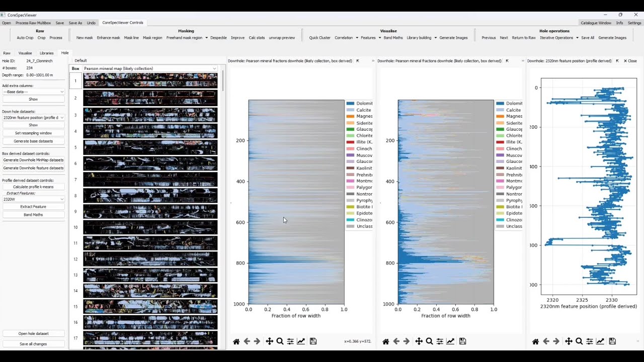Image resolution: width=644 pixels, height=362 pixels.
Task: Go back in middle plot view history
Action: click(x=396, y=341)
